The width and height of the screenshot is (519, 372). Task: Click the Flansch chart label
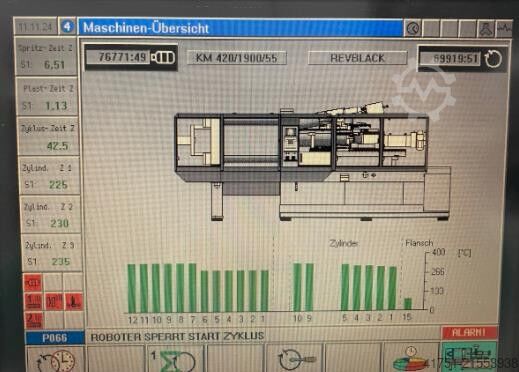[x=419, y=243]
